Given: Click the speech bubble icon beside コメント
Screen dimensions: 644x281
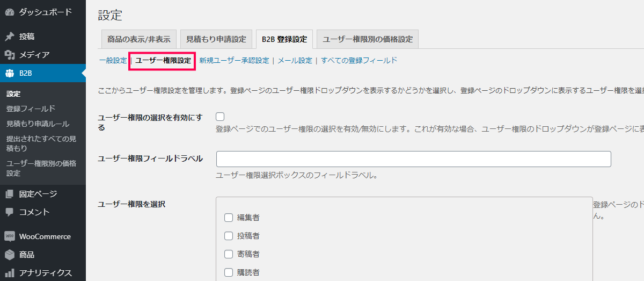Looking at the screenshot, I should [10, 212].
